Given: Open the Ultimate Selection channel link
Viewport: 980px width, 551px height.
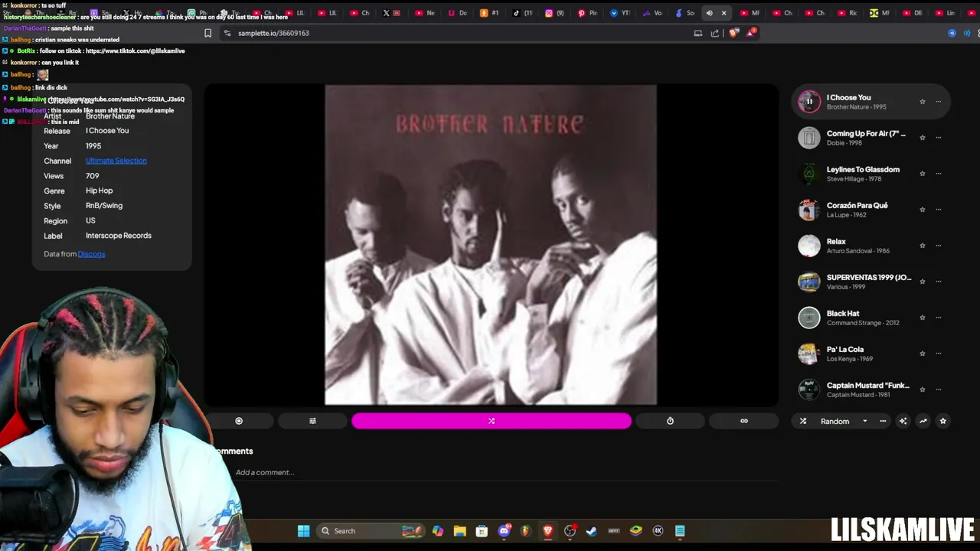Looking at the screenshot, I should click(x=116, y=161).
